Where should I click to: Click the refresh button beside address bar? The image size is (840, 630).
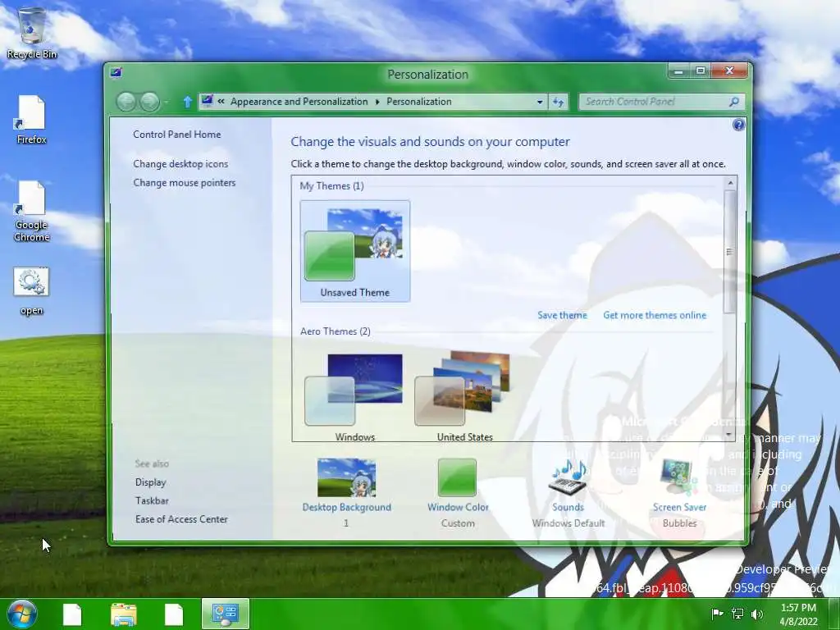pos(558,102)
